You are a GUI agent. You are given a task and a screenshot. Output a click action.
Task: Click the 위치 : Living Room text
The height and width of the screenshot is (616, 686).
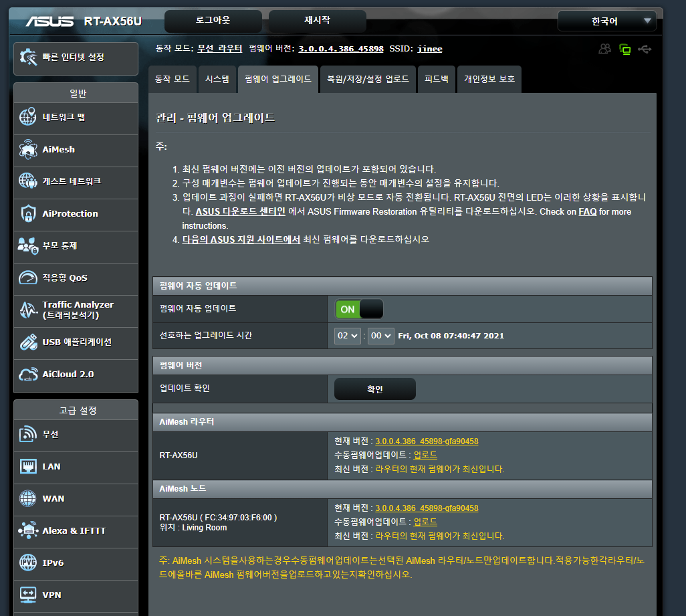(x=193, y=528)
